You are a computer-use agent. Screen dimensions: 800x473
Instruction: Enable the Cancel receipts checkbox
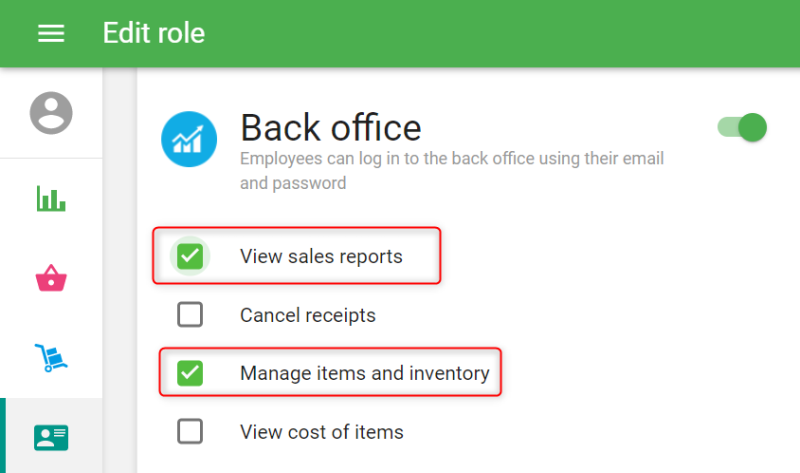pyautogui.click(x=190, y=315)
